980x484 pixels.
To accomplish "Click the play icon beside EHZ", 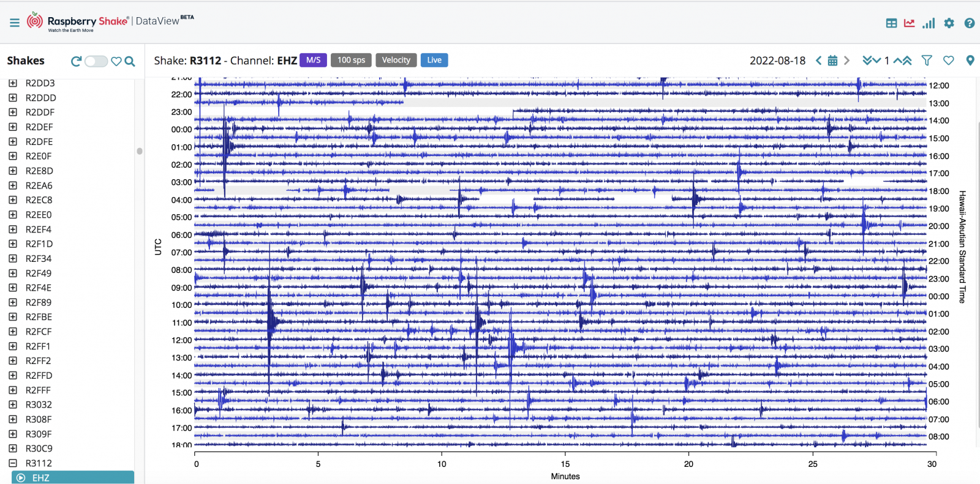I will 21,478.
